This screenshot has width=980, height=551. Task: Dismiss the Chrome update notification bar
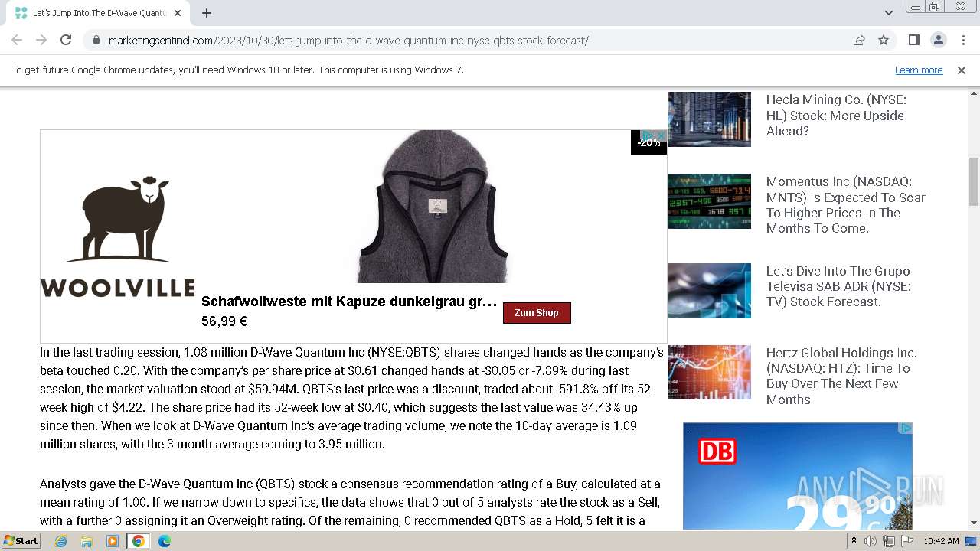(x=962, y=70)
